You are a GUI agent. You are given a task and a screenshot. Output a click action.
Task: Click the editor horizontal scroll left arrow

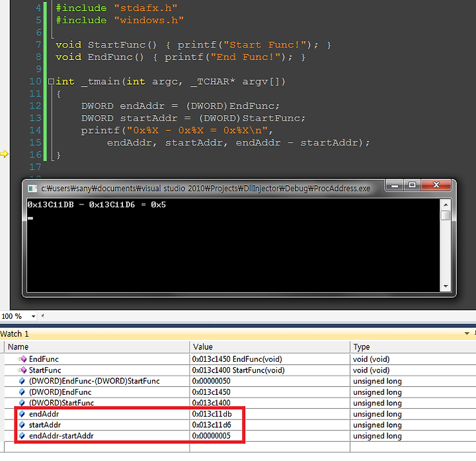[42, 316]
